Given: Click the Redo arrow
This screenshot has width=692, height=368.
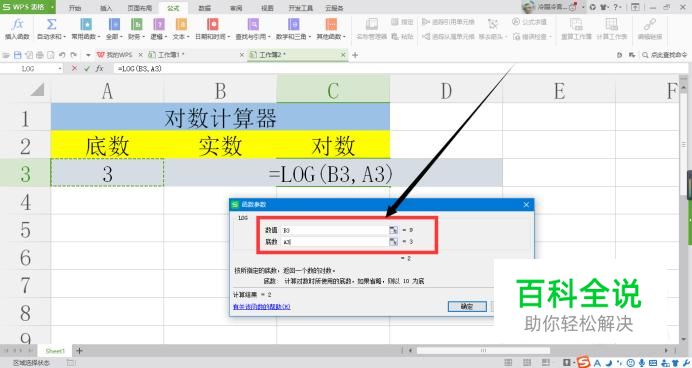Looking at the screenshot, I should coord(74,55).
